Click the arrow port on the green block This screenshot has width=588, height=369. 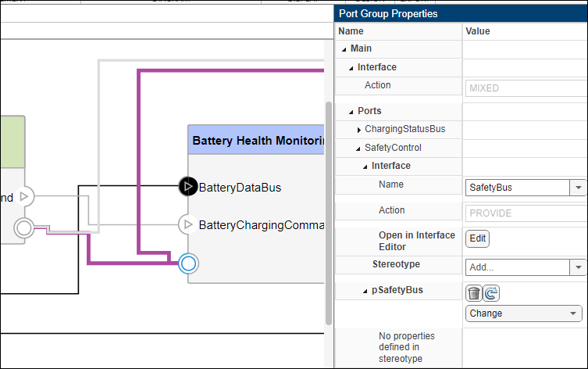tap(24, 195)
